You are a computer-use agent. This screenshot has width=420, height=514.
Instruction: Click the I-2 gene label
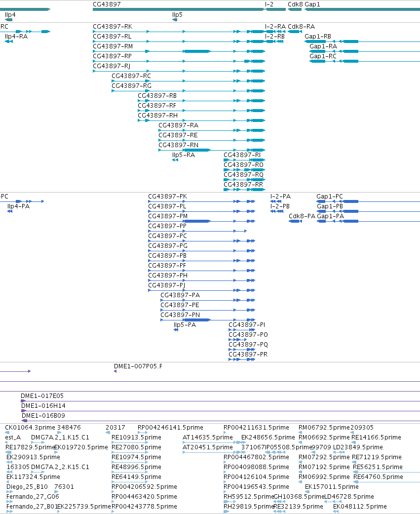pos(269,4)
